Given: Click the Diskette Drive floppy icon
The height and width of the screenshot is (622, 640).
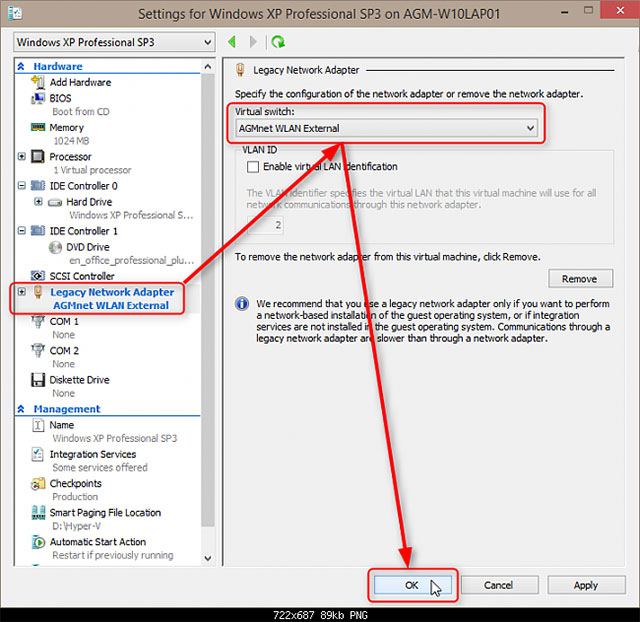Looking at the screenshot, I should pyautogui.click(x=38, y=380).
